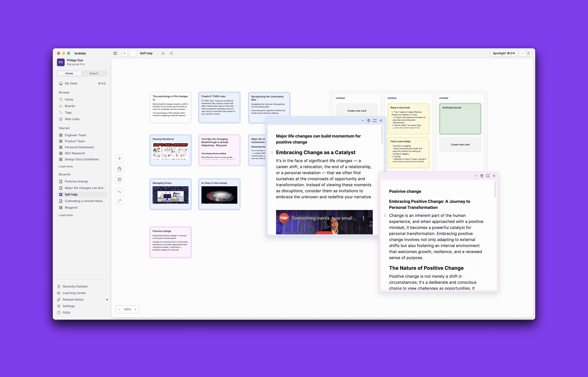The height and width of the screenshot is (377, 588).
Task: Load more starred boards
Action: tap(66, 167)
